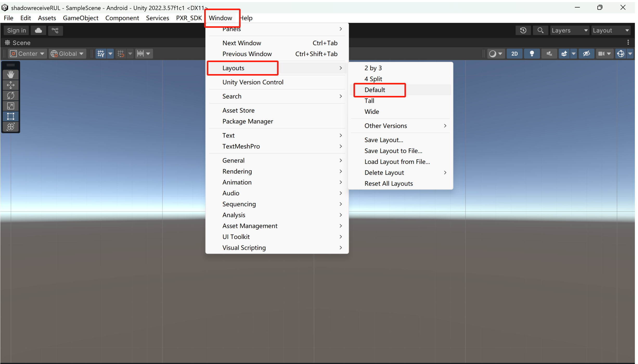Toggle scene audio mute button

549,54
